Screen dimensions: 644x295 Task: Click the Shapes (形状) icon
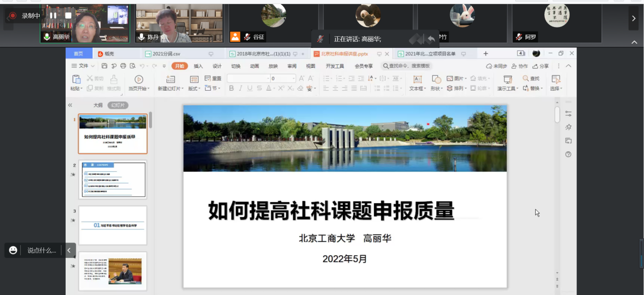click(436, 79)
